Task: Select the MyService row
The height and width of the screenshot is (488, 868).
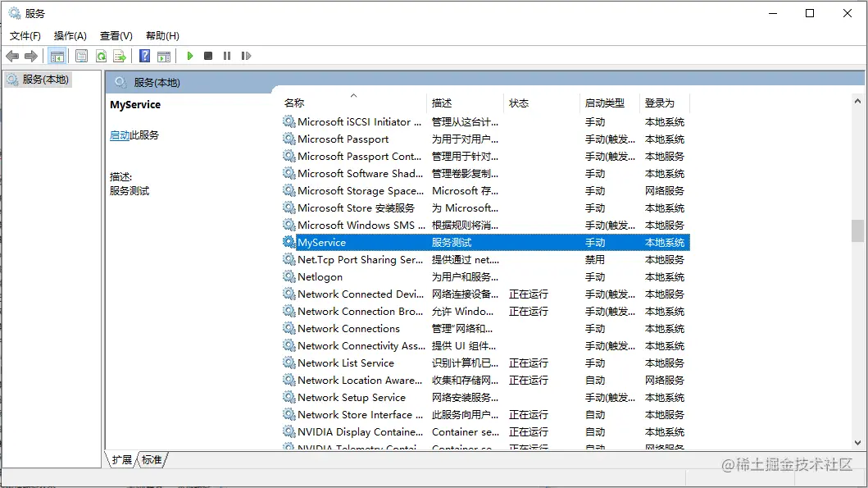Action: click(486, 242)
